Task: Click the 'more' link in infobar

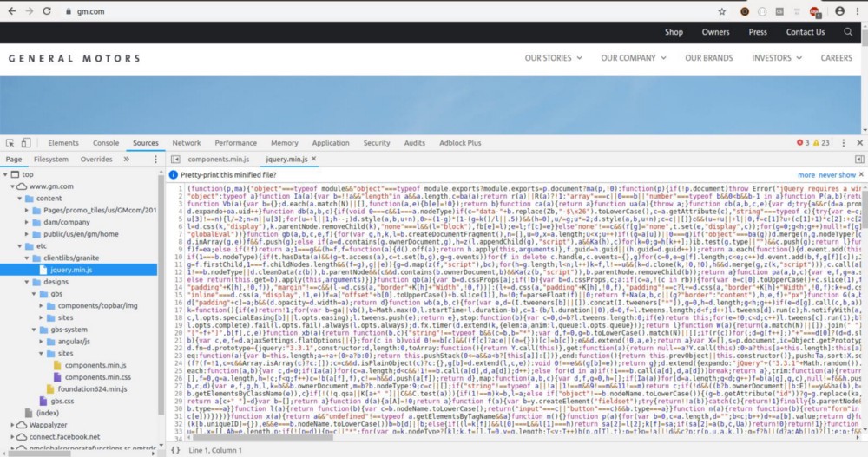Action: (x=806, y=175)
